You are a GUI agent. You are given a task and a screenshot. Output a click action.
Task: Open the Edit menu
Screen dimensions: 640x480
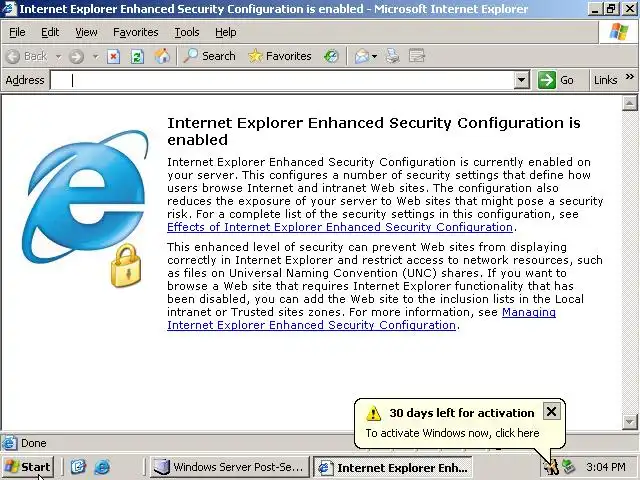click(50, 32)
